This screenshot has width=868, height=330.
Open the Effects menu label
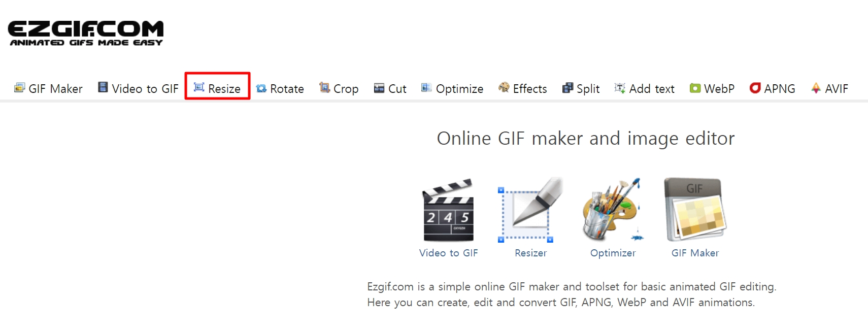[x=530, y=89]
